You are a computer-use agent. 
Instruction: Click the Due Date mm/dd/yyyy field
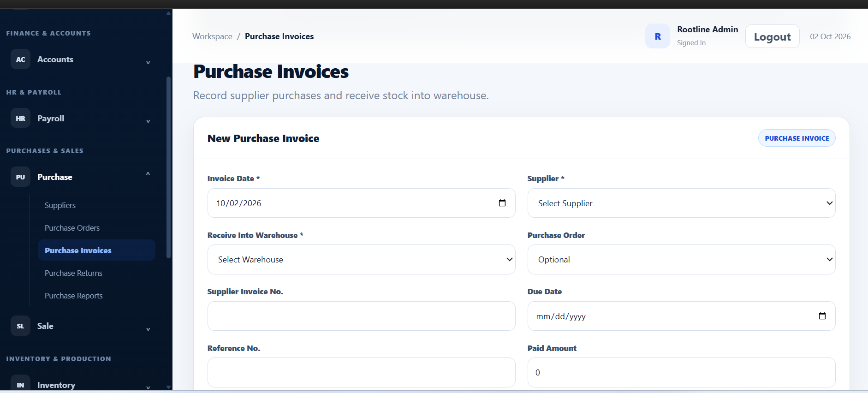(681, 316)
